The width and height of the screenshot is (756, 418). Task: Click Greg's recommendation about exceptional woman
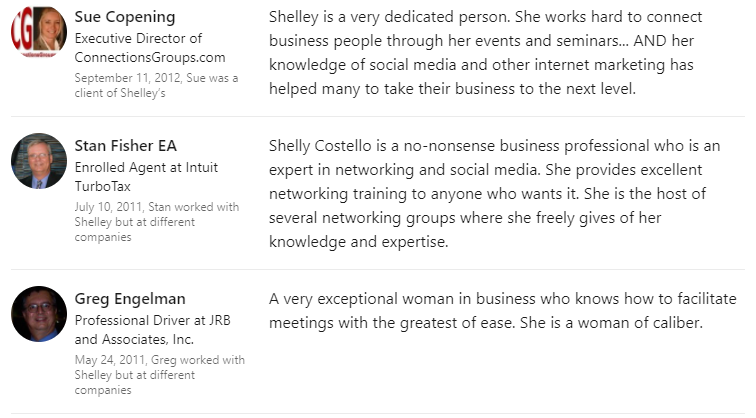[x=503, y=311]
